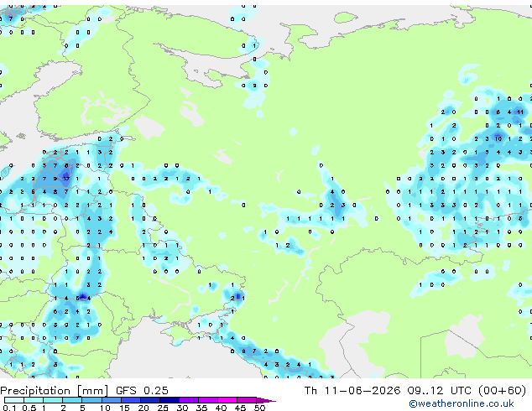Click the 30–35 mm purple legend swatch
532x411 pixels.
click(188, 400)
